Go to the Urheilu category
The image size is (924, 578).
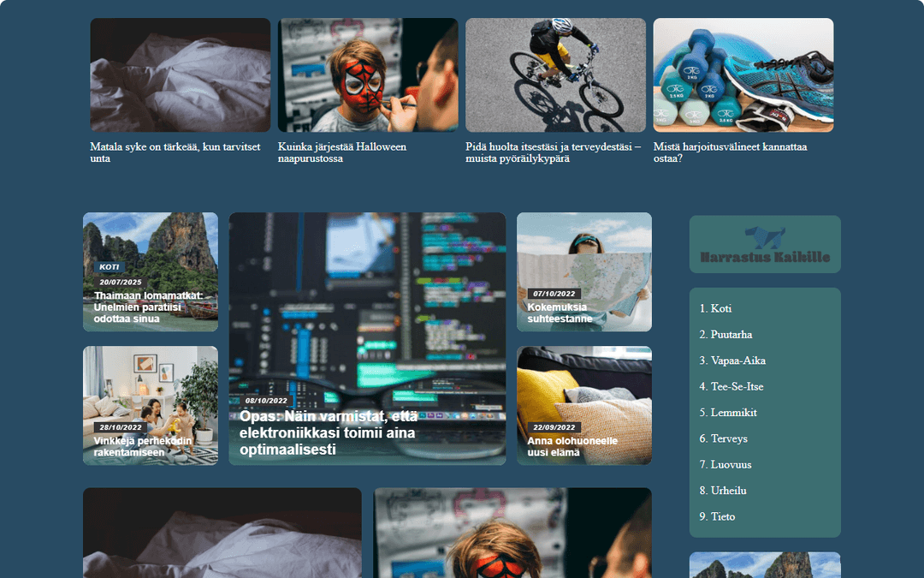point(728,490)
